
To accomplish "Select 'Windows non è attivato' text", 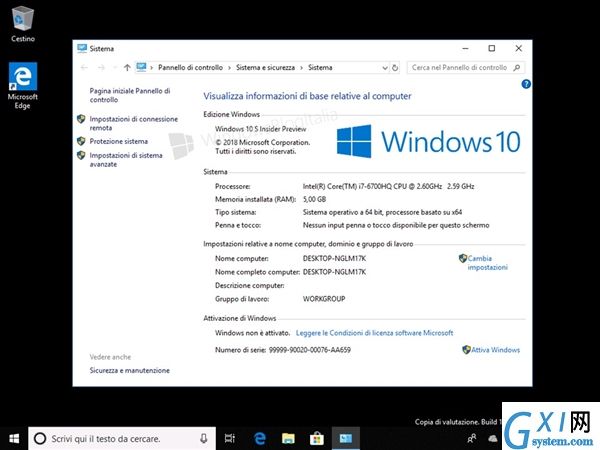I will (x=252, y=333).
